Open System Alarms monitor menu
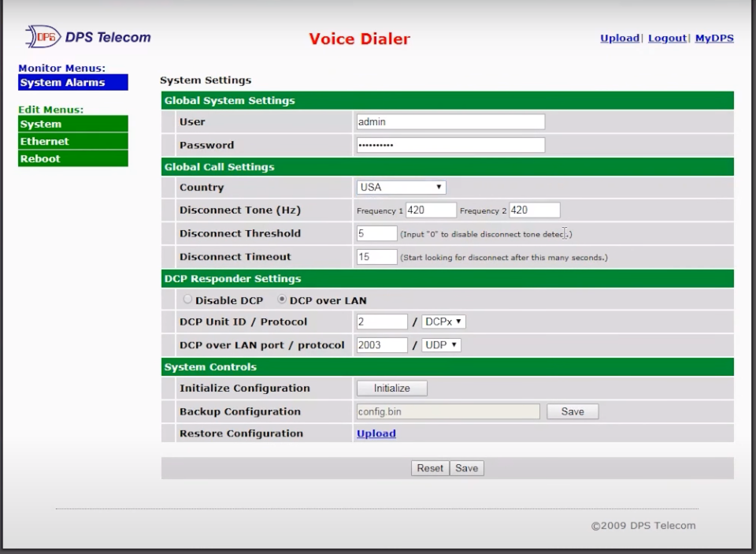The height and width of the screenshot is (554, 756). click(73, 82)
